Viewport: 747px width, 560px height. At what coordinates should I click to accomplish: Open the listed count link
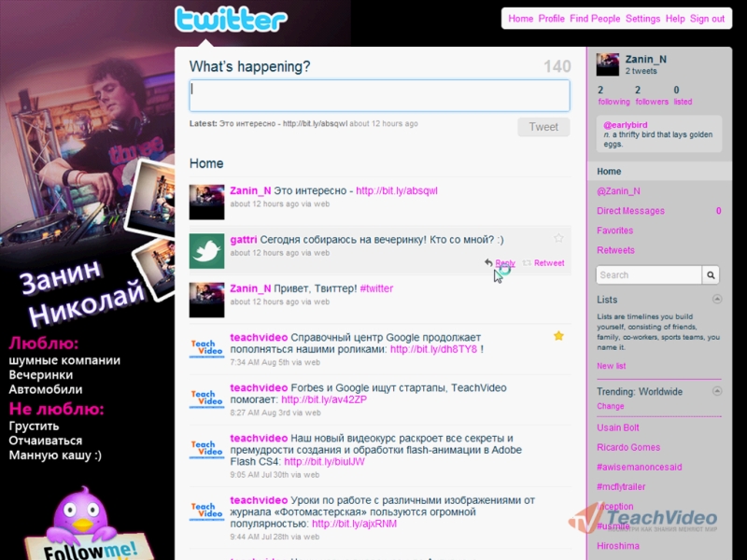[x=683, y=96]
